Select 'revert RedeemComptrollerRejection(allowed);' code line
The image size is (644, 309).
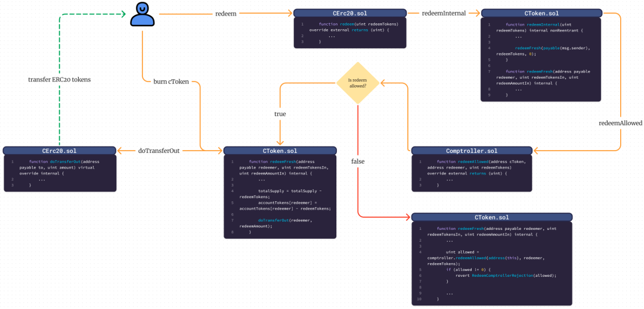[506, 276]
